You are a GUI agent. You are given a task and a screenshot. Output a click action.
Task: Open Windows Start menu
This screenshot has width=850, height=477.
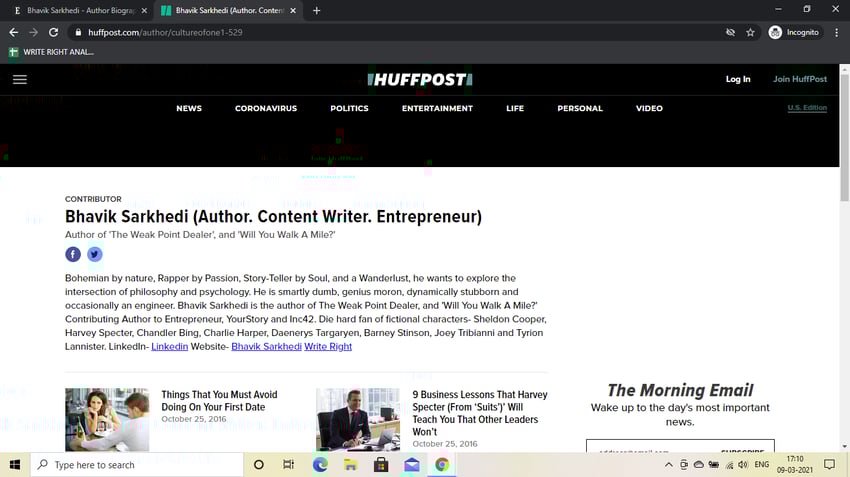pos(15,465)
